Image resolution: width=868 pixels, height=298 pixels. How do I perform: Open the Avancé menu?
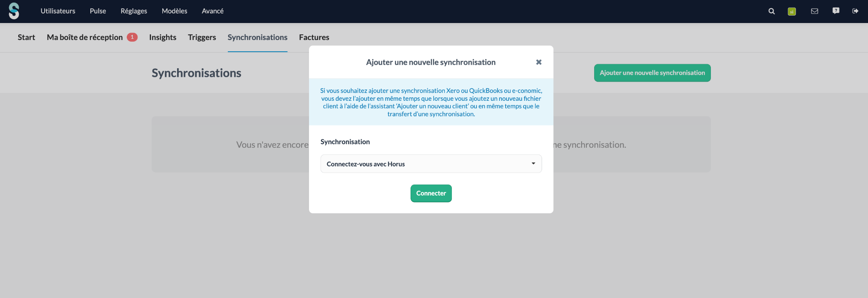pyautogui.click(x=212, y=11)
